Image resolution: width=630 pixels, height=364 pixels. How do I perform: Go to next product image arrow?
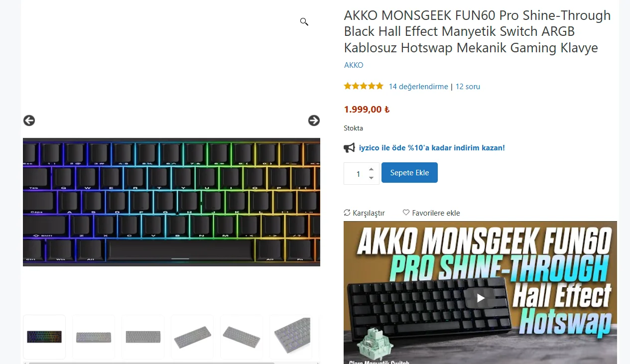tap(314, 121)
